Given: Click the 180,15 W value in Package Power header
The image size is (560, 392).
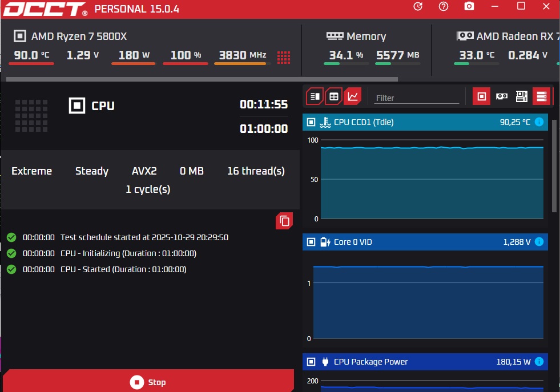Looking at the screenshot, I should pos(514,362).
